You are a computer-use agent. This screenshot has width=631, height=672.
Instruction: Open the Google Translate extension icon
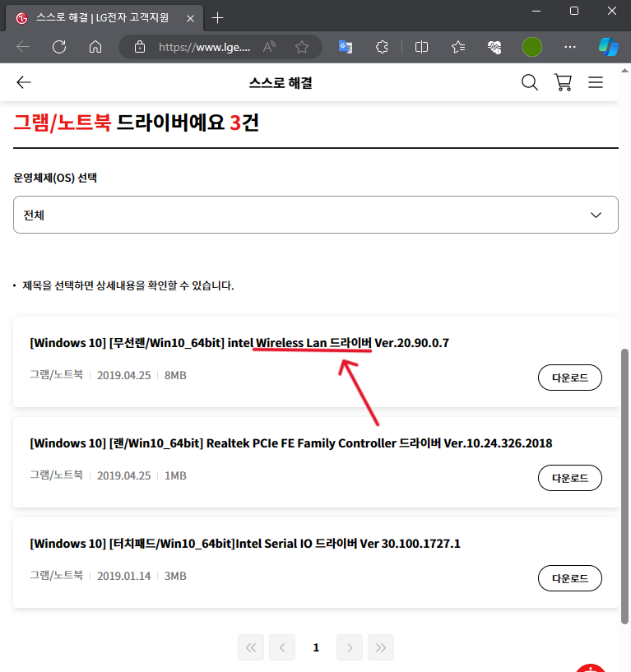click(x=346, y=47)
